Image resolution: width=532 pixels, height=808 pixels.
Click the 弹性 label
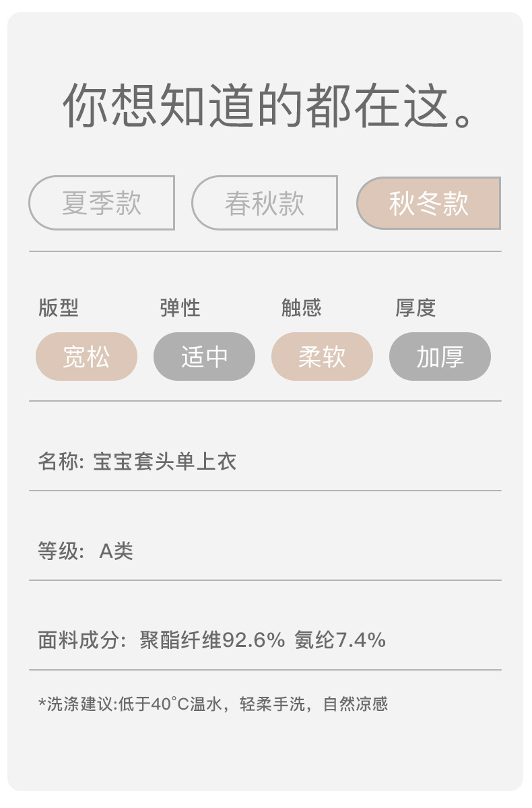coord(180,308)
